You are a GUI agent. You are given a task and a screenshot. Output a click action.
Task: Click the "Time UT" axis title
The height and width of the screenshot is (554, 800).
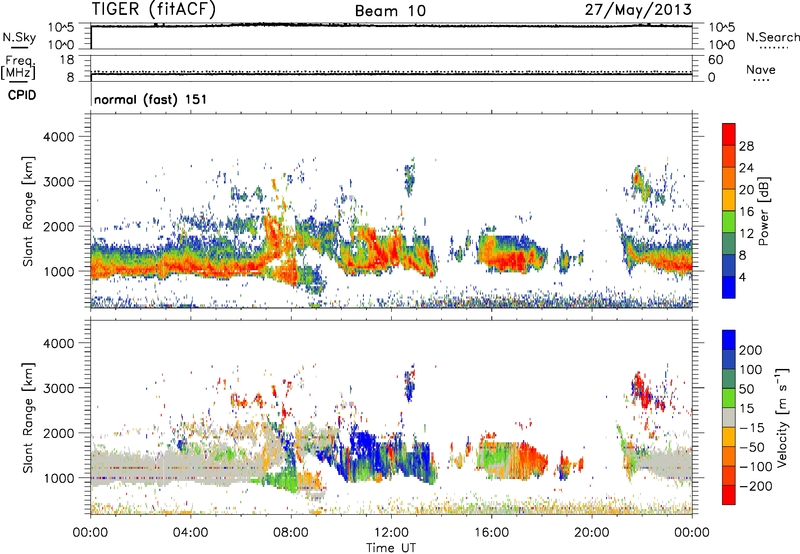[x=391, y=547]
